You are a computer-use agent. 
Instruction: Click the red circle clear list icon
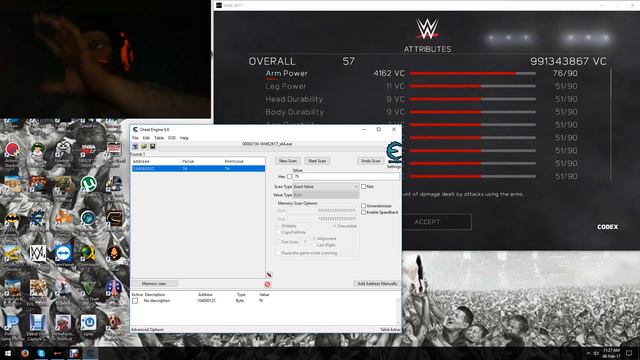[x=267, y=284]
